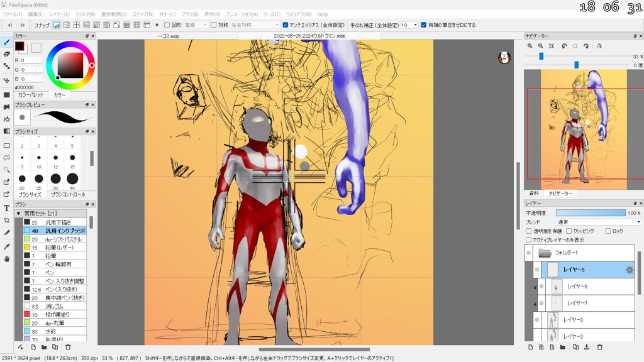Select the Eraser tool in the left toolbar

click(6, 54)
